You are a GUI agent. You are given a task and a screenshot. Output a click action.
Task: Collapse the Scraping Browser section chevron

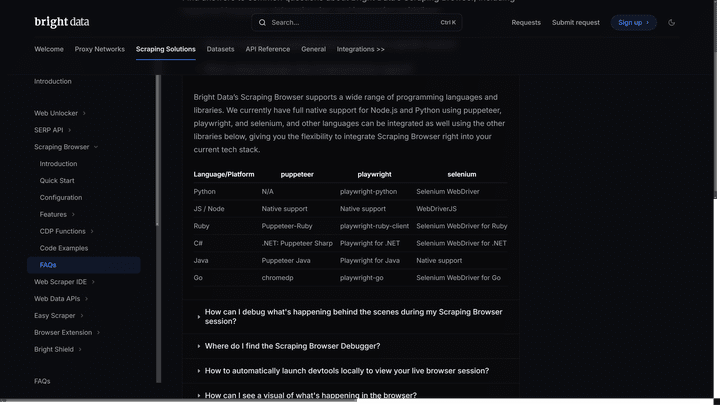[x=96, y=147]
